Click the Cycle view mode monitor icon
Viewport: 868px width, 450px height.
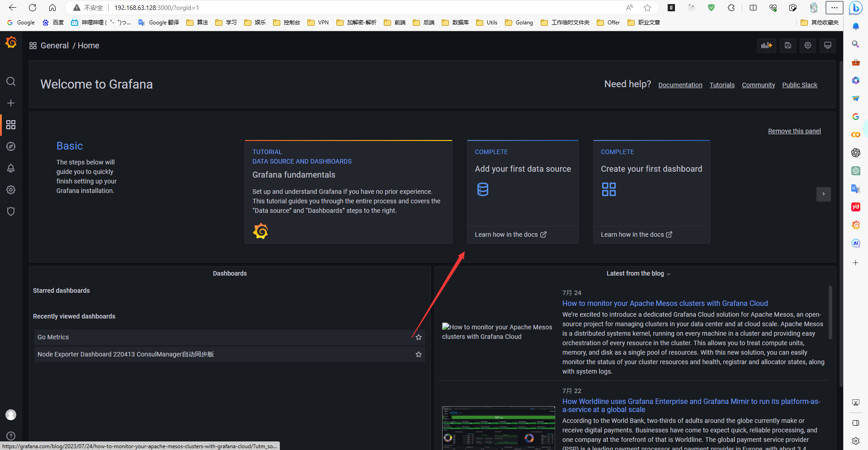coord(828,45)
